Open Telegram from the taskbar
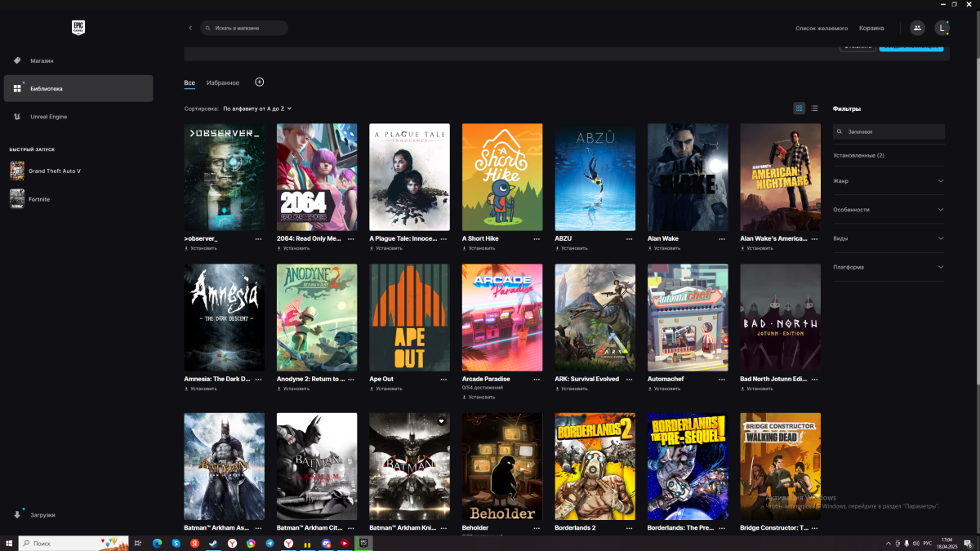The width and height of the screenshot is (980, 551). [269, 543]
